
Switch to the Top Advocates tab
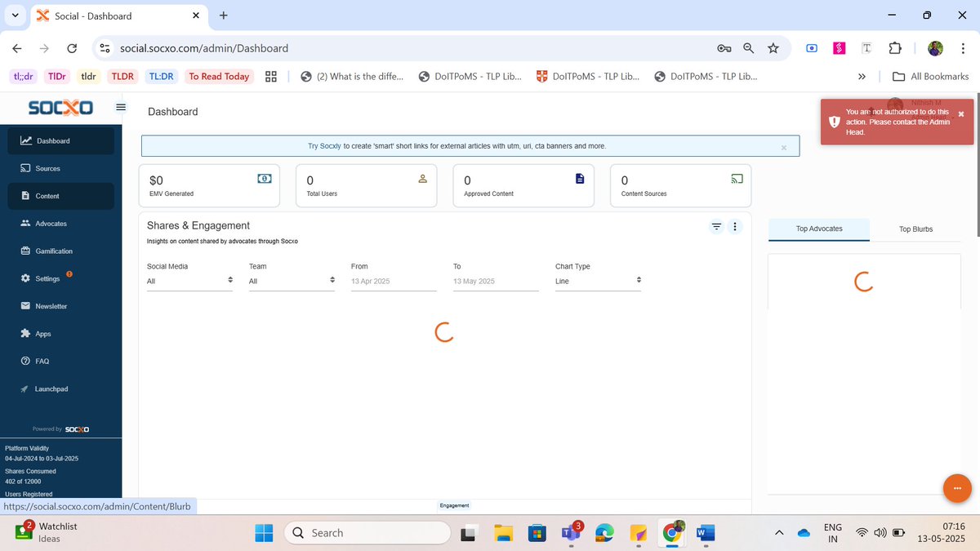(819, 229)
